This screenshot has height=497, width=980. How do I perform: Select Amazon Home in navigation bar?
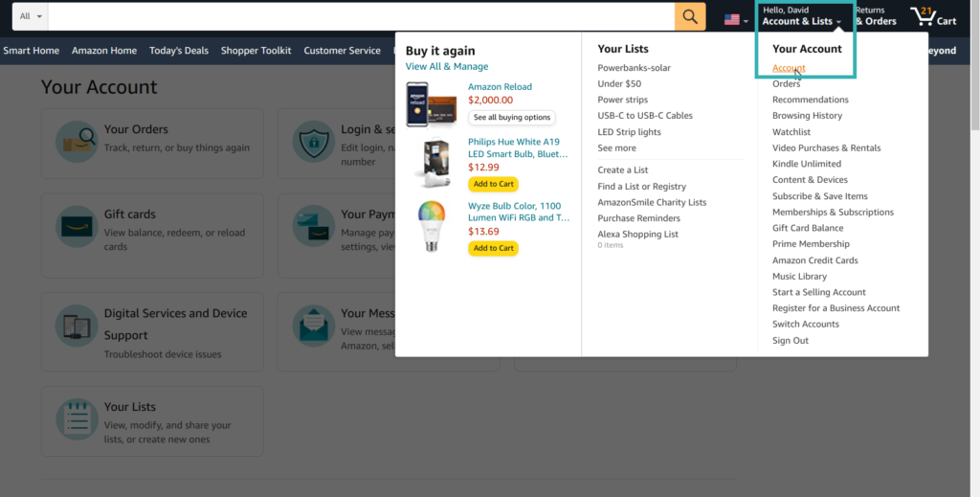click(104, 51)
